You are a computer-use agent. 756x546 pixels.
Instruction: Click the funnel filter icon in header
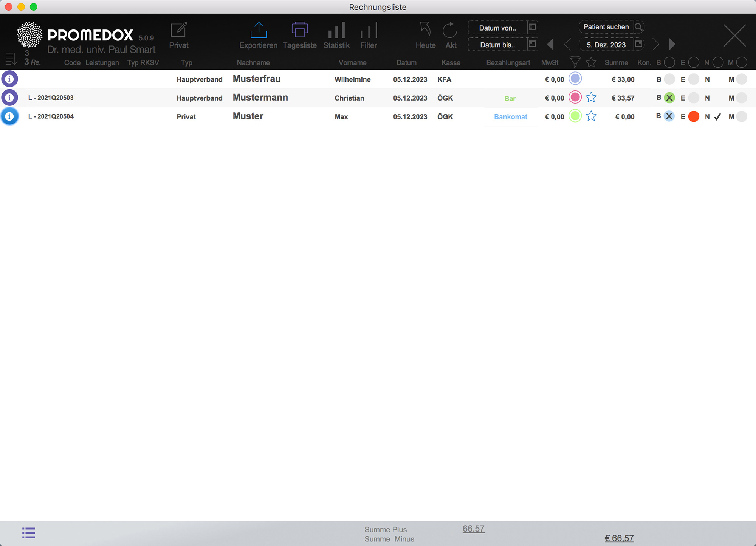coord(575,62)
